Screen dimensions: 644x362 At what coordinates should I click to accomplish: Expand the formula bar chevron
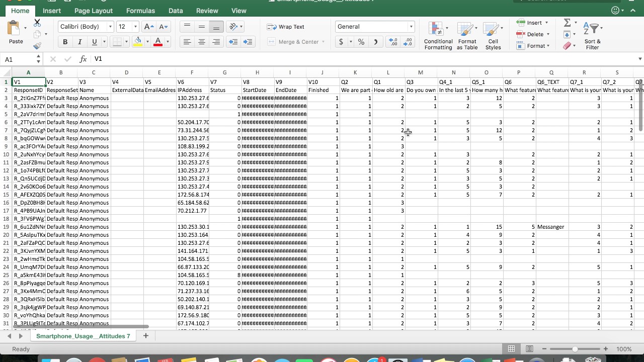pyautogui.click(x=640, y=59)
